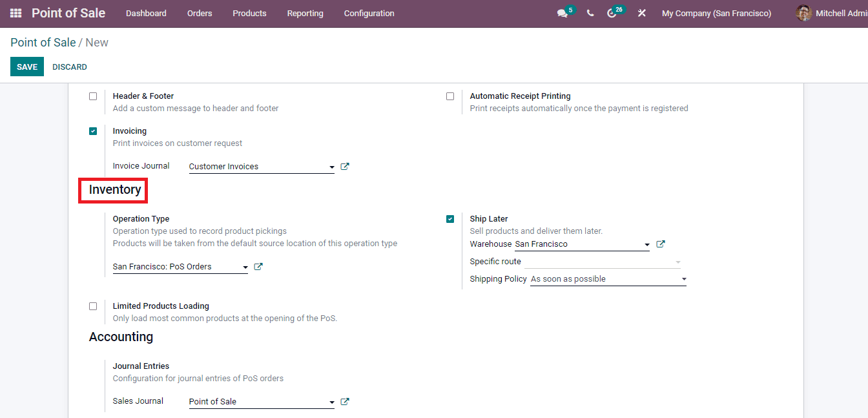The width and height of the screenshot is (868, 418).
Task: Click Mitchell Admin's profile avatar
Action: pyautogui.click(x=803, y=13)
